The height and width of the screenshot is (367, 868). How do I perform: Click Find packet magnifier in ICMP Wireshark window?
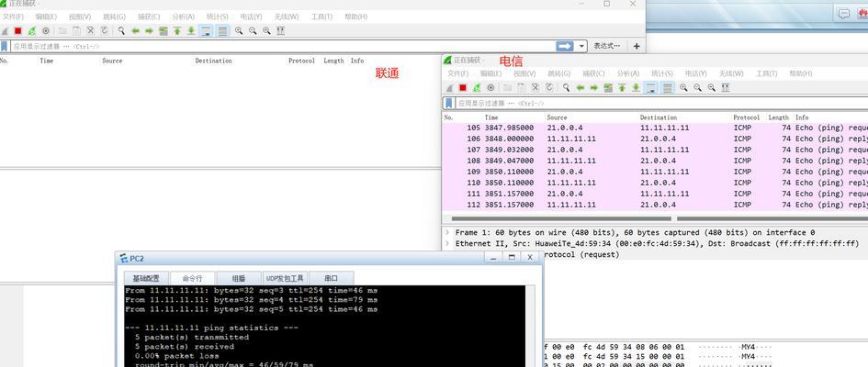[x=567, y=88]
